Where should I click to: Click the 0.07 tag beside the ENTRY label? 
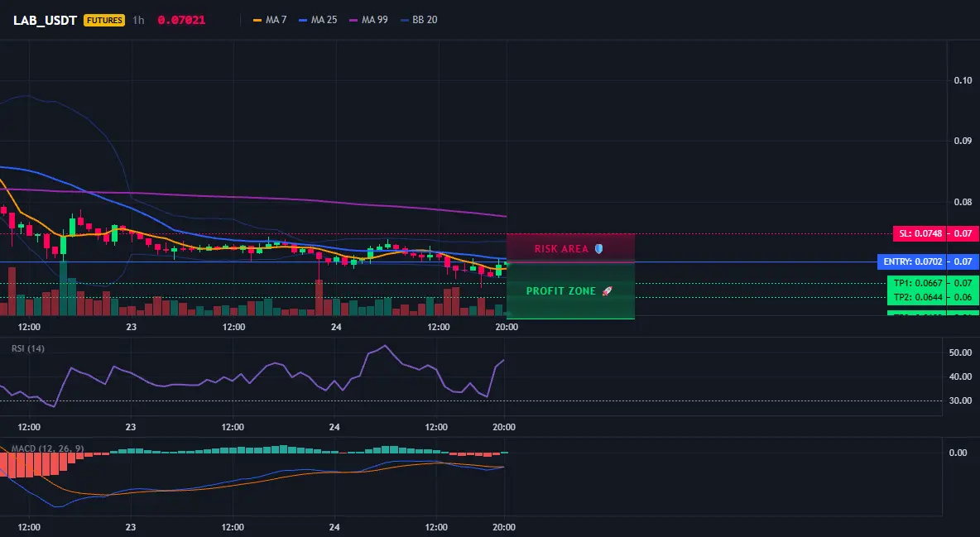(963, 262)
